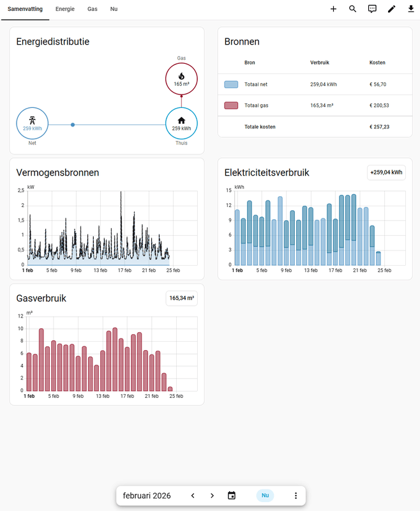Go to previous month with left chevron
420x511 pixels.
click(193, 496)
